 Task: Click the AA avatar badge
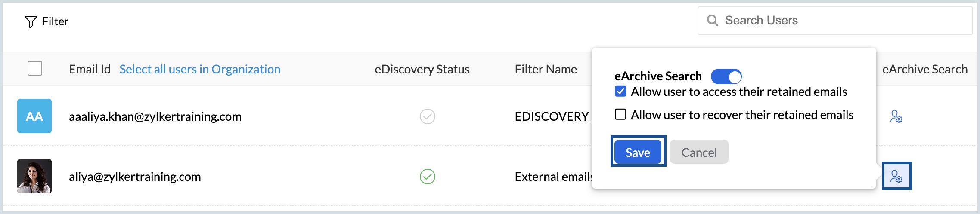click(x=34, y=116)
